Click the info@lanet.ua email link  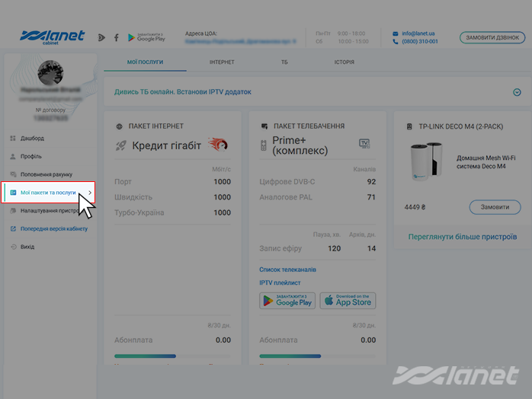pos(418,34)
